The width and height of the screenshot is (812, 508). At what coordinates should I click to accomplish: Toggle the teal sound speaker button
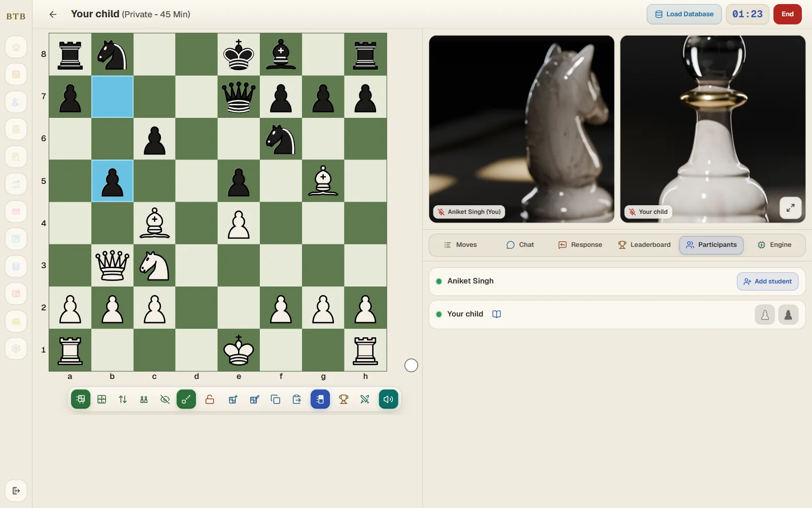388,399
